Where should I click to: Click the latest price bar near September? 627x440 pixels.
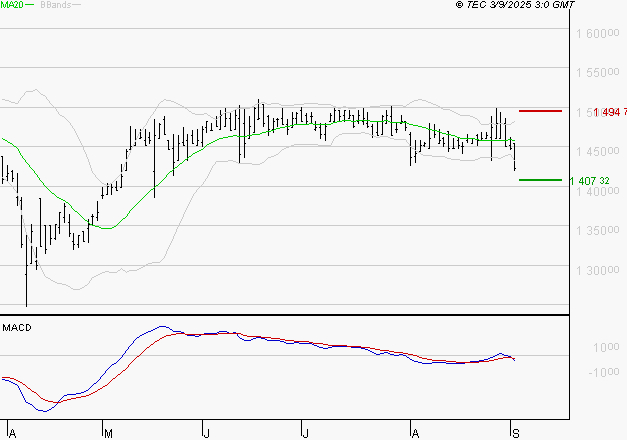(515, 156)
